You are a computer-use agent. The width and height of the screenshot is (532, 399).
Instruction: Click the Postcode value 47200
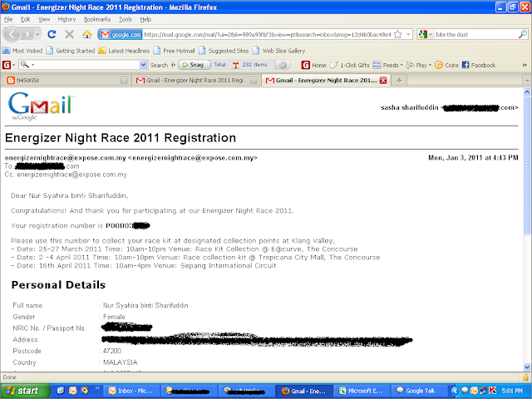tap(112, 351)
